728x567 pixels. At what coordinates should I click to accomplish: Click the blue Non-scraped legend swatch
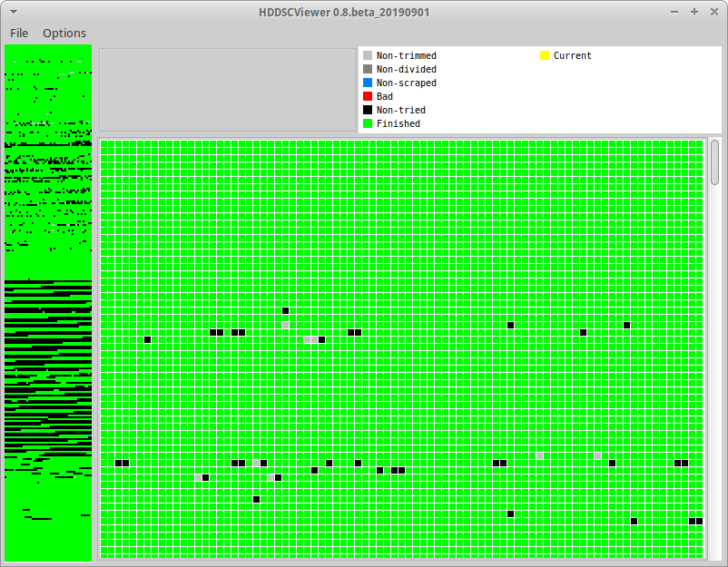click(x=368, y=83)
